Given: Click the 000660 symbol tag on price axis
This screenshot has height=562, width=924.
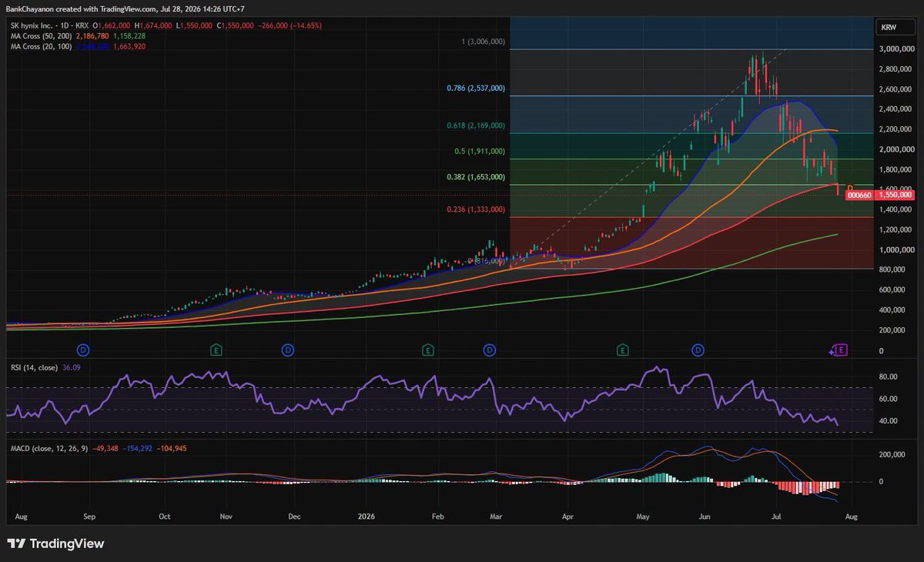Looking at the screenshot, I should coord(859,196).
